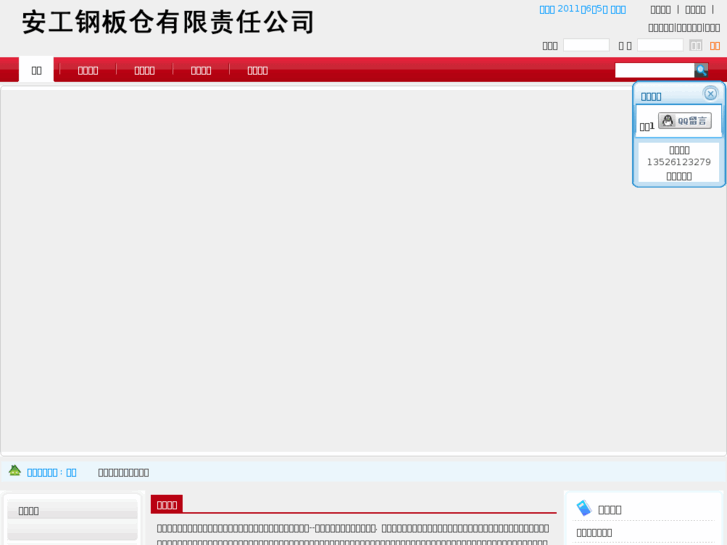727x545 pixels.
Task: Click the 安工钢板仓有限责任公司 site title
Action: [x=168, y=22]
